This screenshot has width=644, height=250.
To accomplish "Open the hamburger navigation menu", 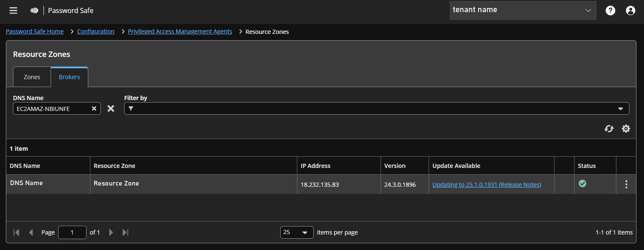I will click(13, 10).
